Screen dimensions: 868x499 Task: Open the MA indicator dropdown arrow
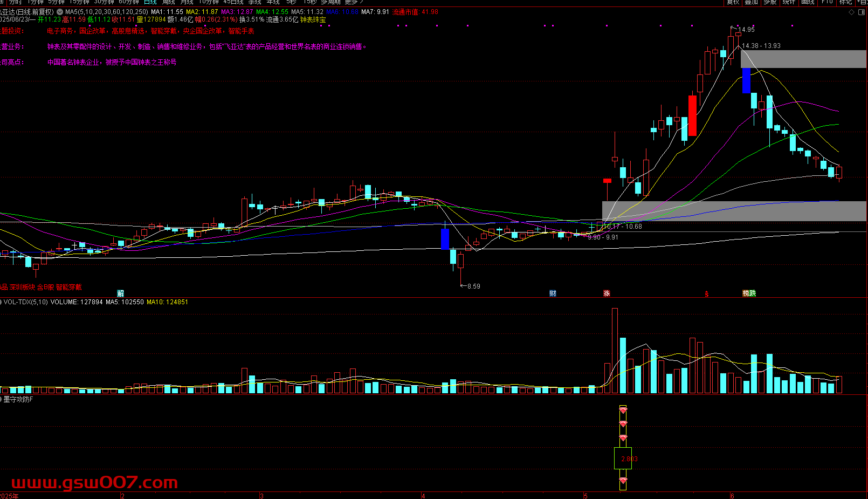(x=59, y=12)
